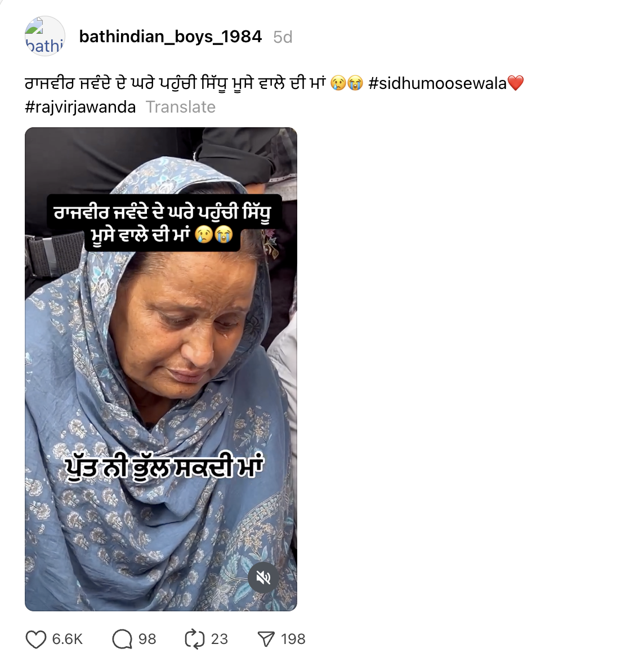Click the 5d post timestamp
This screenshot has width=644, height=662.
[283, 37]
